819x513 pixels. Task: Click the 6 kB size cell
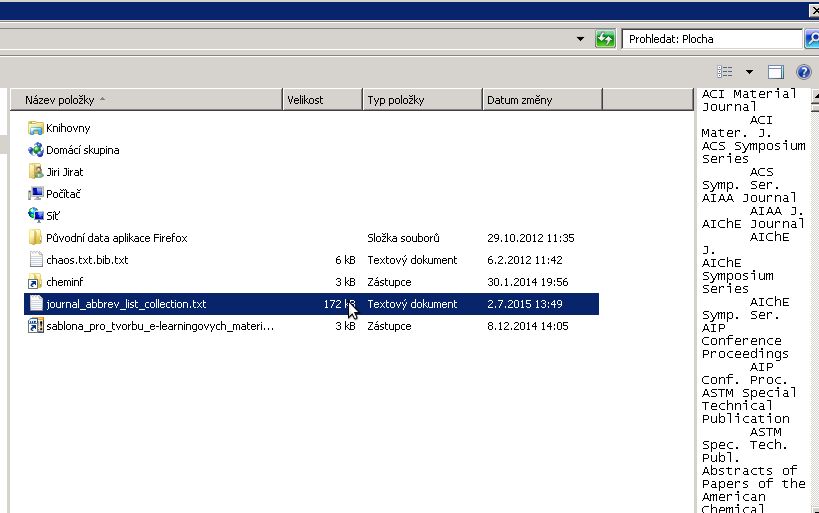point(345,260)
